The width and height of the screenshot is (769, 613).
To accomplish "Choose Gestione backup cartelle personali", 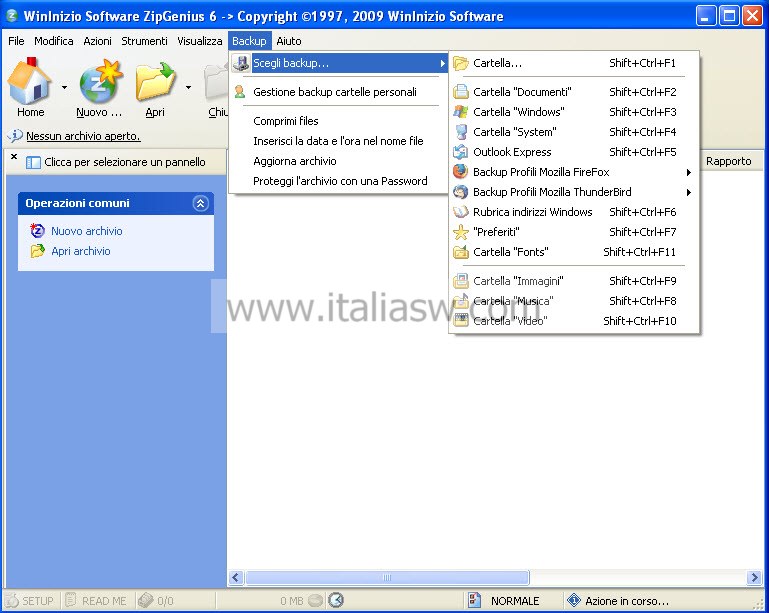I will tap(339, 92).
